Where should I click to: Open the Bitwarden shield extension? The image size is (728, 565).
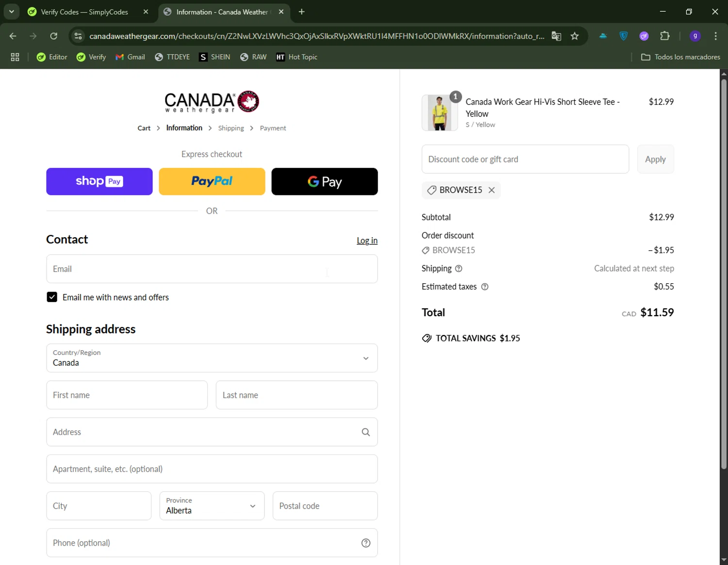(x=624, y=36)
